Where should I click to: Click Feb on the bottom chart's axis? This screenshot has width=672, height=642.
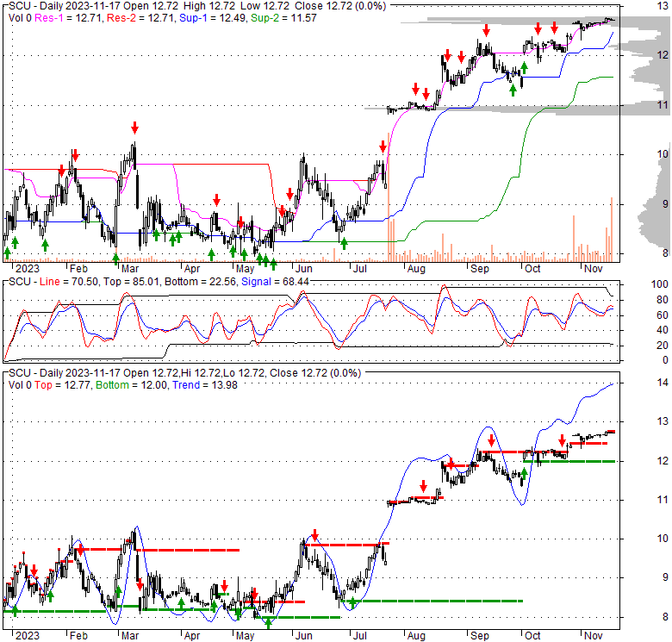pyautogui.click(x=78, y=636)
